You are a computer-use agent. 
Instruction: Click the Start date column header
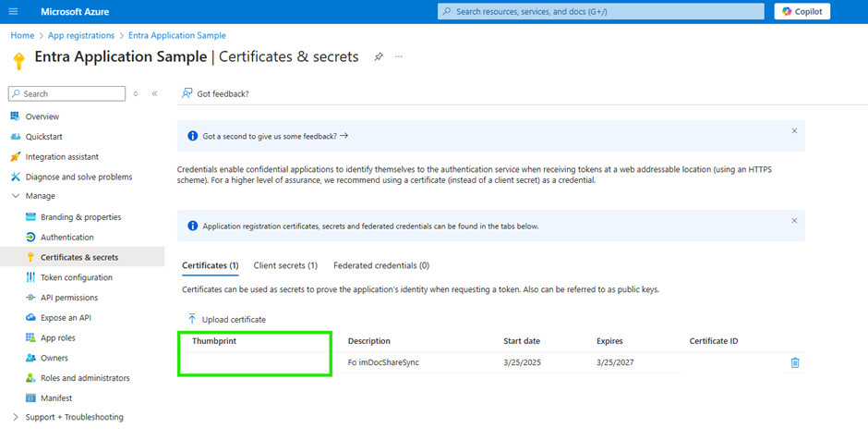click(522, 341)
